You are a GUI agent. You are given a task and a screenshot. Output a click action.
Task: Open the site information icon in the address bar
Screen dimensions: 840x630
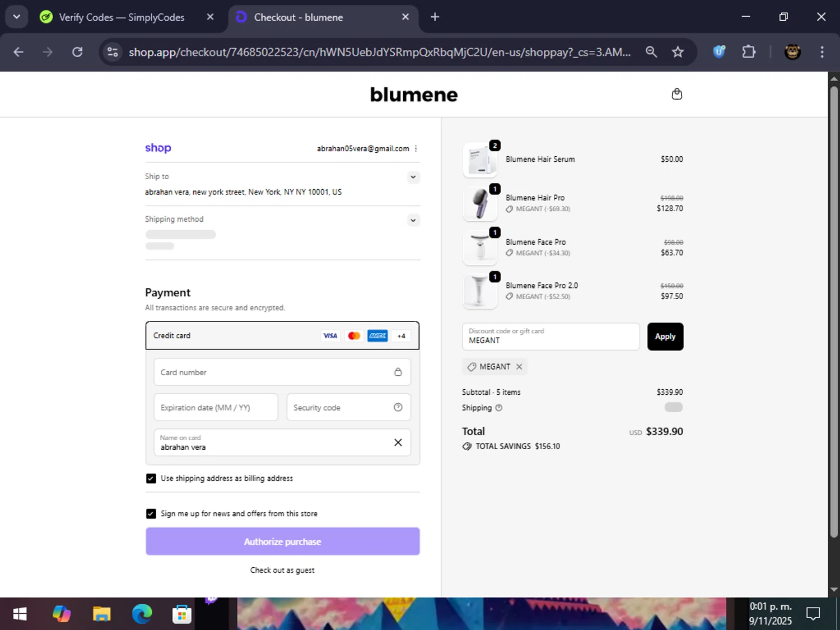coord(113,52)
